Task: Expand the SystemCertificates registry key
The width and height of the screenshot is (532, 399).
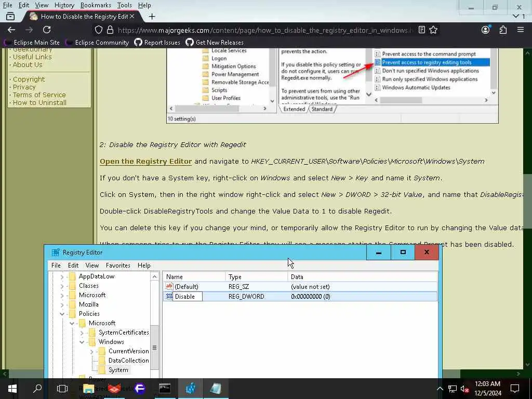Action: 82,333
